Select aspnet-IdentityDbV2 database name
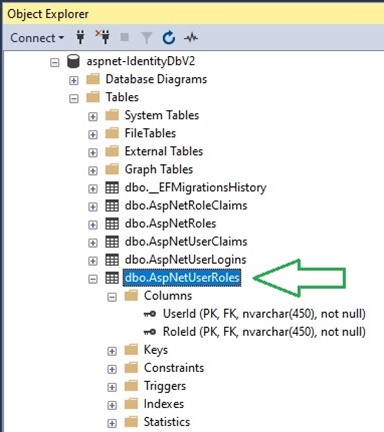384x432 pixels. 141,61
